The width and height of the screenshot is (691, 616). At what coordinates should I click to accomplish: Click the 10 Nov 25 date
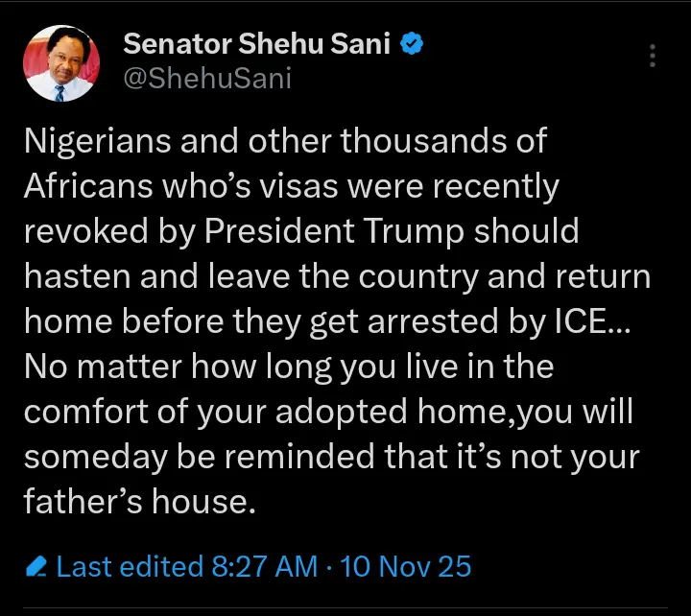(406, 566)
